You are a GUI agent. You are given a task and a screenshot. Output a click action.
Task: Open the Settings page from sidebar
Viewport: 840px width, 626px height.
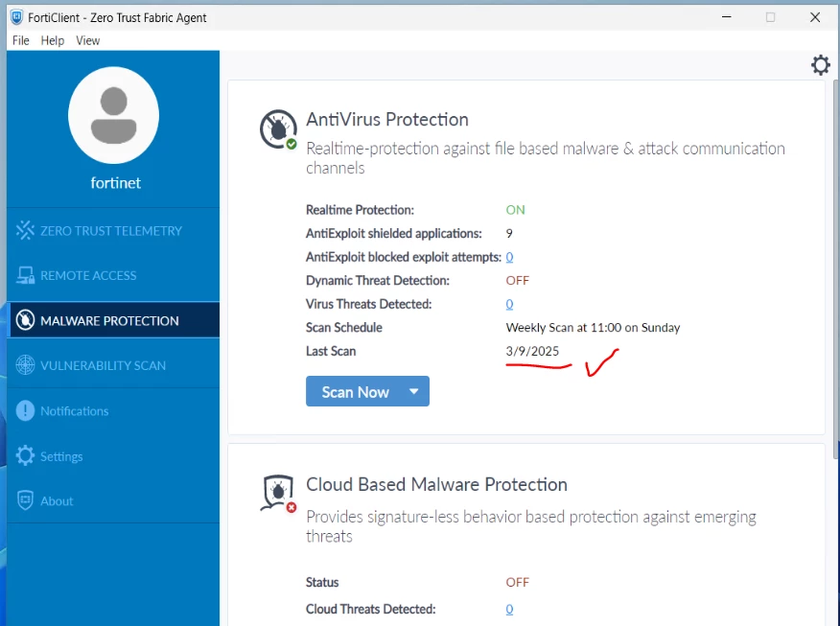click(113, 456)
